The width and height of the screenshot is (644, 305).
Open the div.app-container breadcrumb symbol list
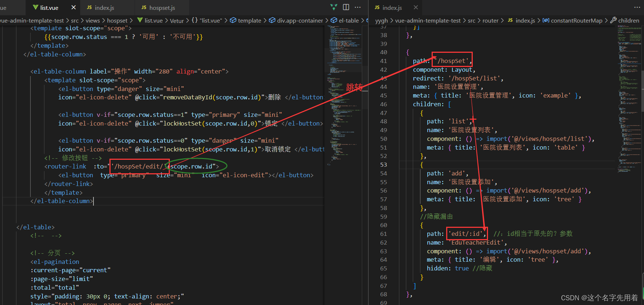[x=300, y=21]
